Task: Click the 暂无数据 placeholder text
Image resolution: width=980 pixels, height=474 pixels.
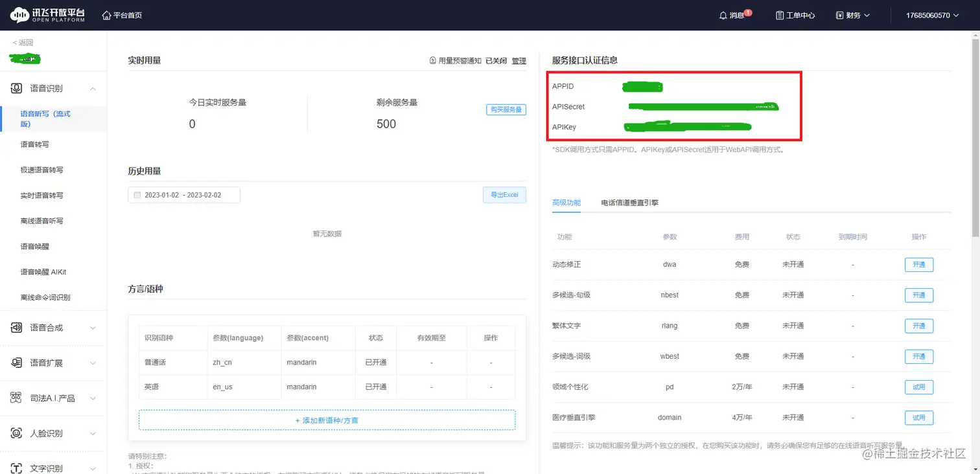Action: [327, 234]
